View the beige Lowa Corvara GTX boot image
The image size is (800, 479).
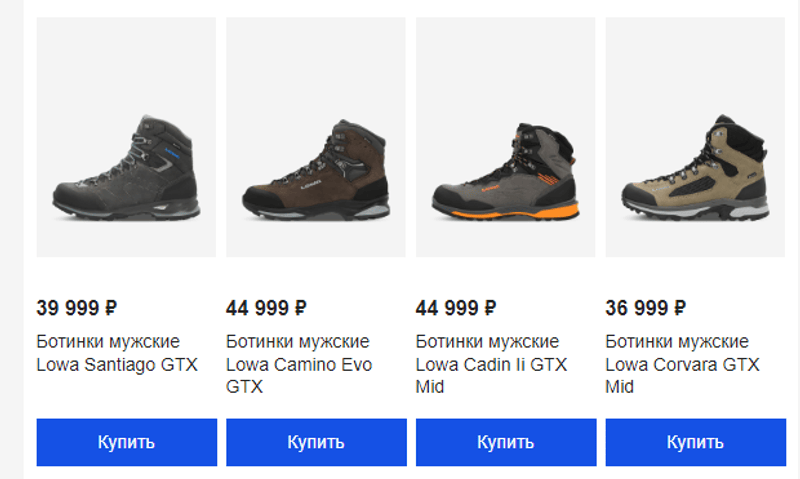pos(695,170)
